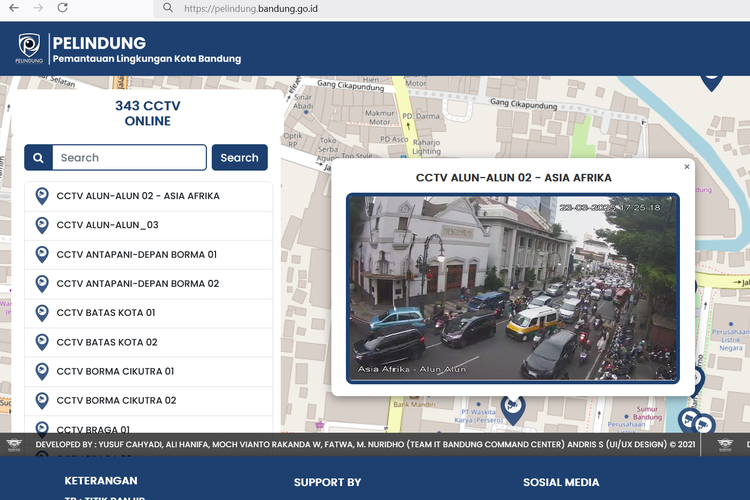Select CCTV ANTAPANI-DEPAN BORMA 02 entry

[x=149, y=284]
